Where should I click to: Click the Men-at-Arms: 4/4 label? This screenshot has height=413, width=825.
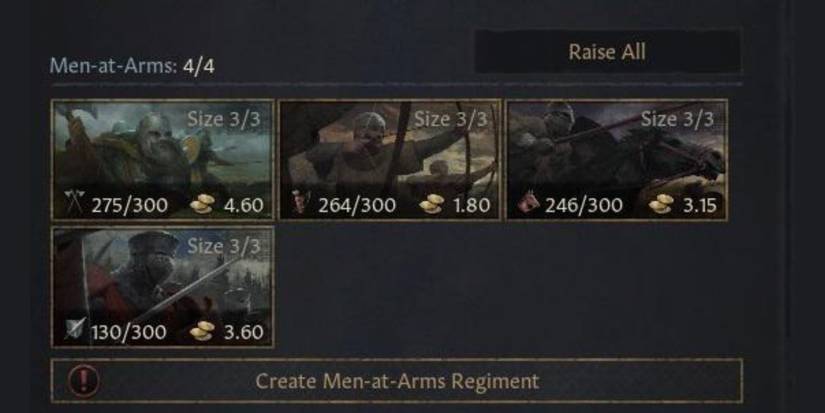coord(133,67)
